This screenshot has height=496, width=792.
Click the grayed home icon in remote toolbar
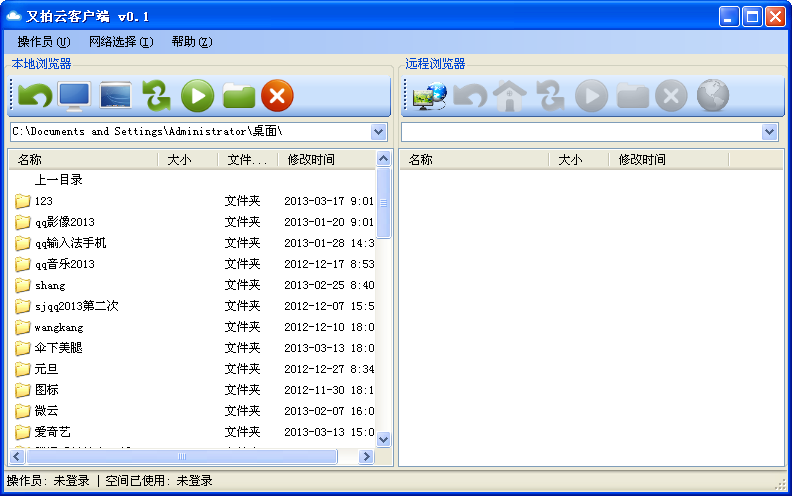coord(510,95)
